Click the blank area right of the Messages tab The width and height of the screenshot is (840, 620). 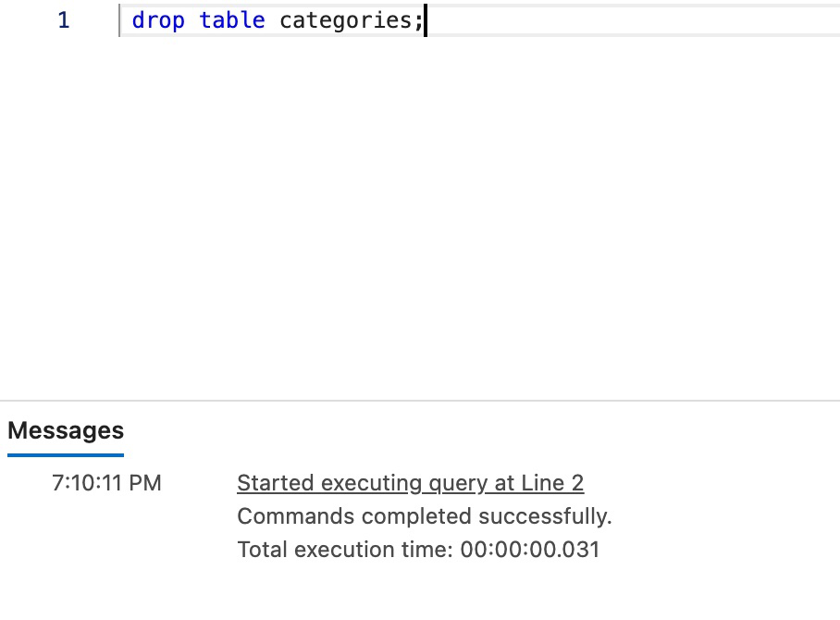point(463,431)
